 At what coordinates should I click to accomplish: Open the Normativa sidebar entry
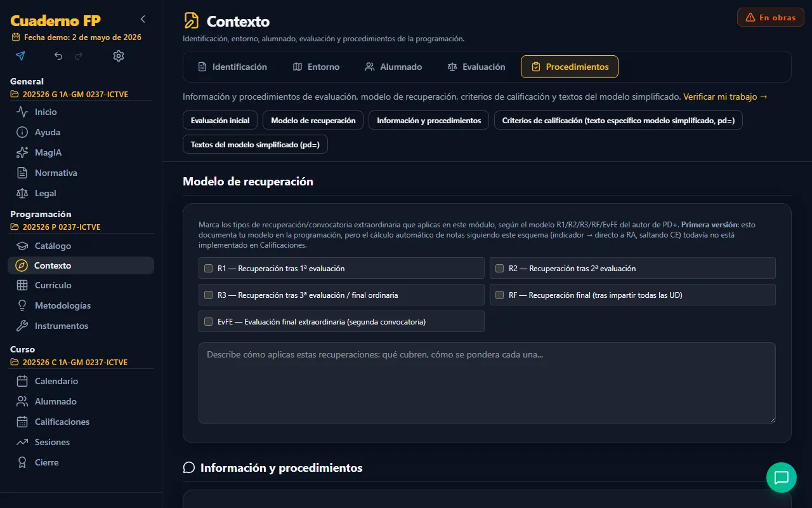click(x=81, y=173)
